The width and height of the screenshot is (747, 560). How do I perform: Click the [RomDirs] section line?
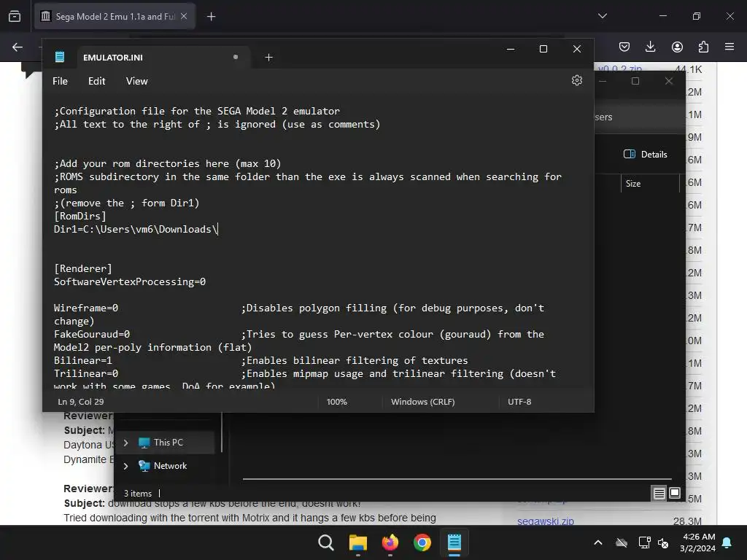(80, 216)
